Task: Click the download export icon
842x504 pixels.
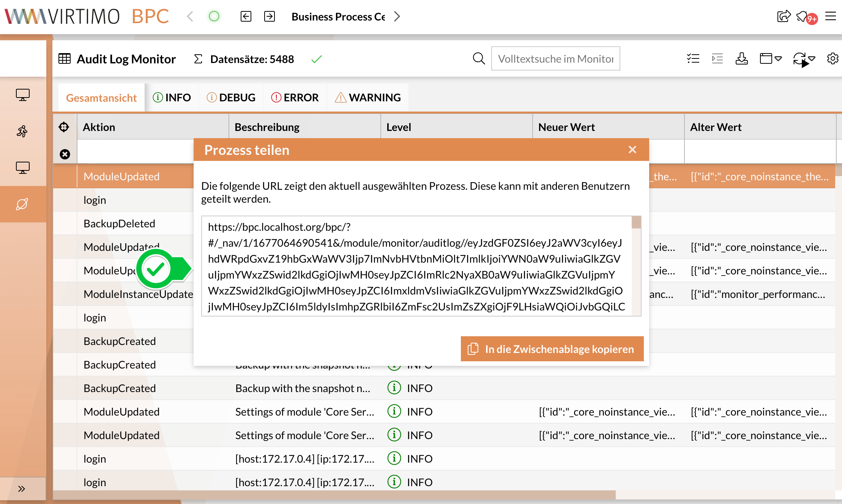Action: pos(741,59)
